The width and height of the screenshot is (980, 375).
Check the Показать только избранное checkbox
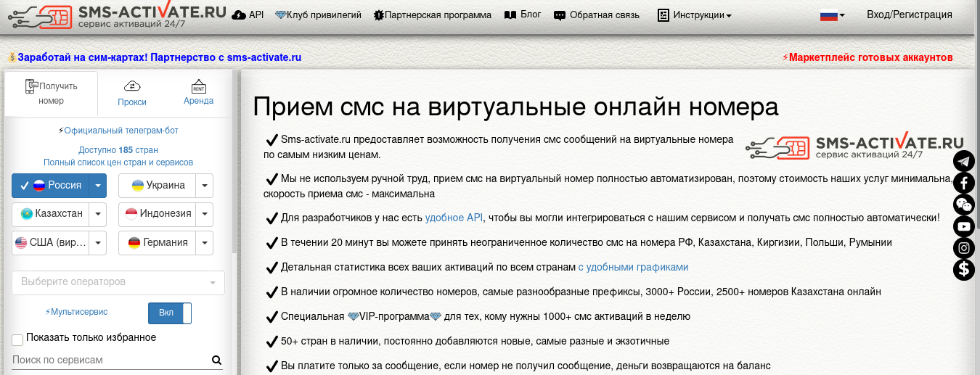[x=17, y=339]
